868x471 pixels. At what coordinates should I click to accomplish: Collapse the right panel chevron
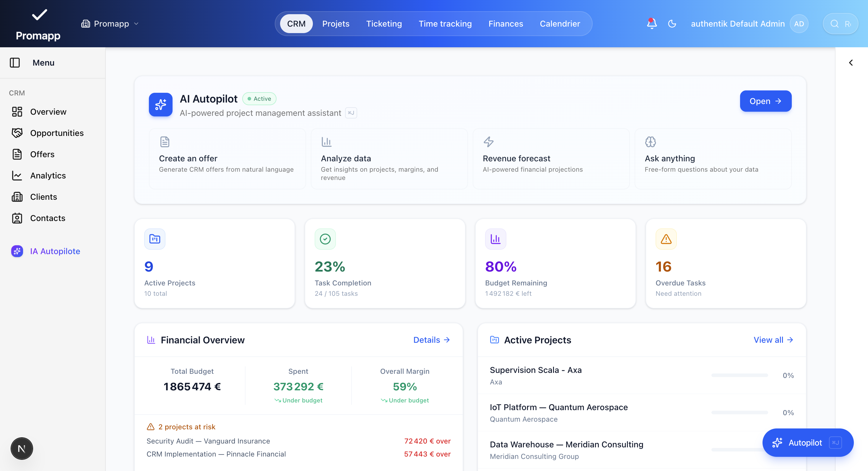851,63
